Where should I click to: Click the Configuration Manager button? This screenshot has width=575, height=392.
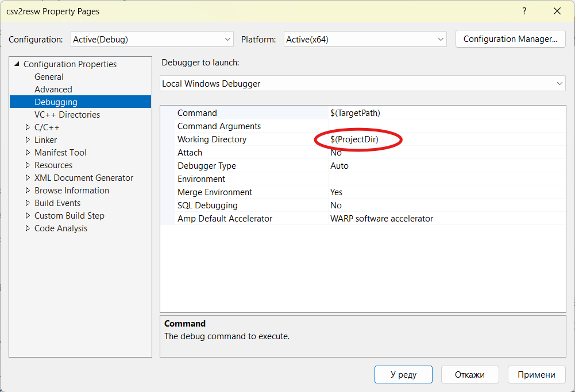[x=510, y=39]
